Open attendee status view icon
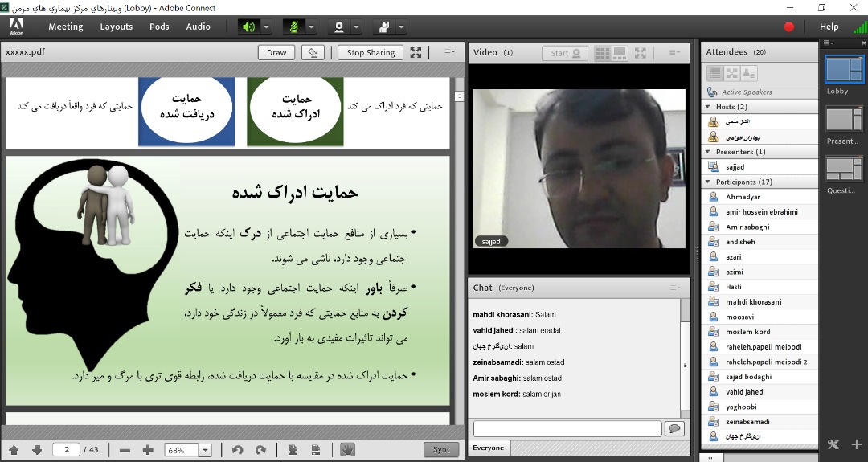This screenshot has width=868, height=462. pyautogui.click(x=749, y=73)
